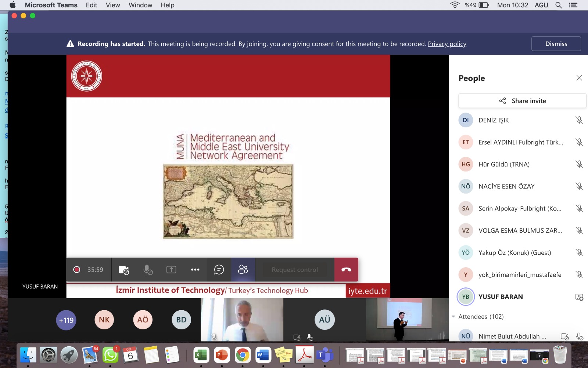Click muted mic icon for NACİYE ESEN ÖZAY
588x368 pixels.
pos(579,186)
